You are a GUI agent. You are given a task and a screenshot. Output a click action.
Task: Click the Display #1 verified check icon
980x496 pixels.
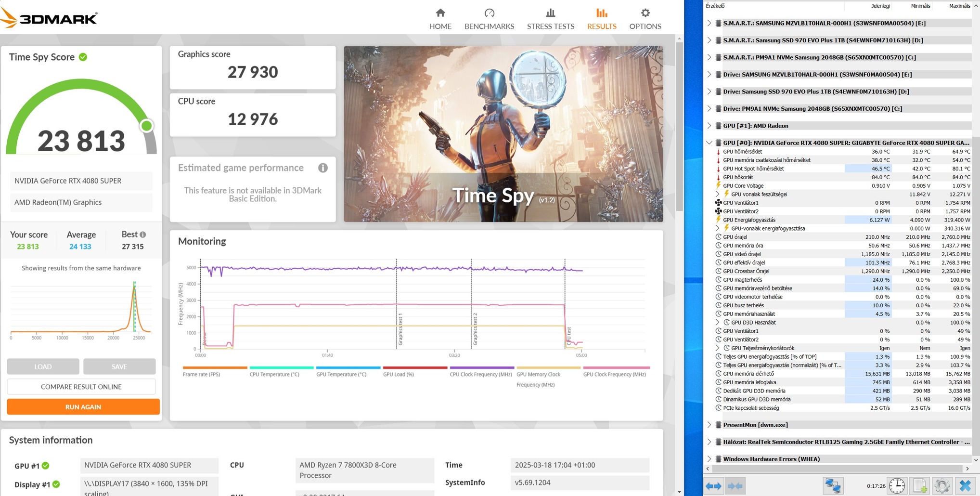click(56, 484)
